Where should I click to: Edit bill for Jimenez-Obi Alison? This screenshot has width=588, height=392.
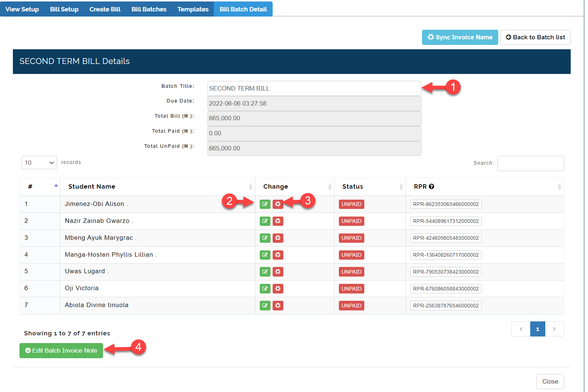265,204
